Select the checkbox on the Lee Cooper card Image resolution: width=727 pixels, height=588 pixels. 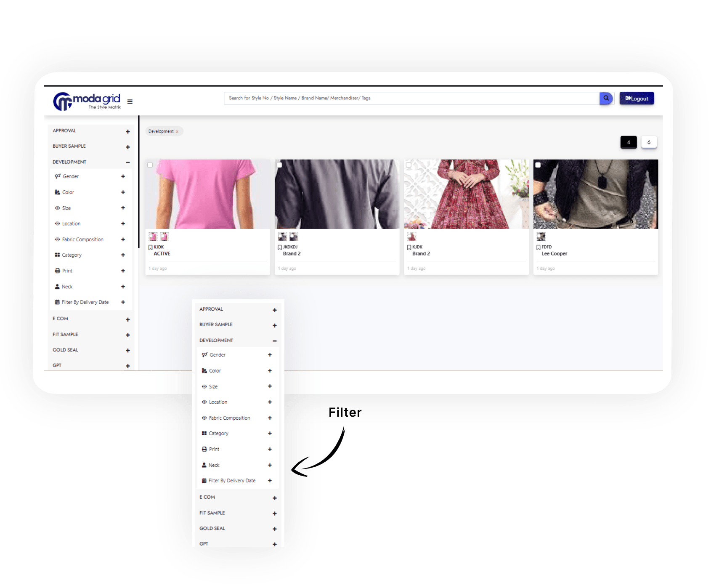[x=538, y=165]
